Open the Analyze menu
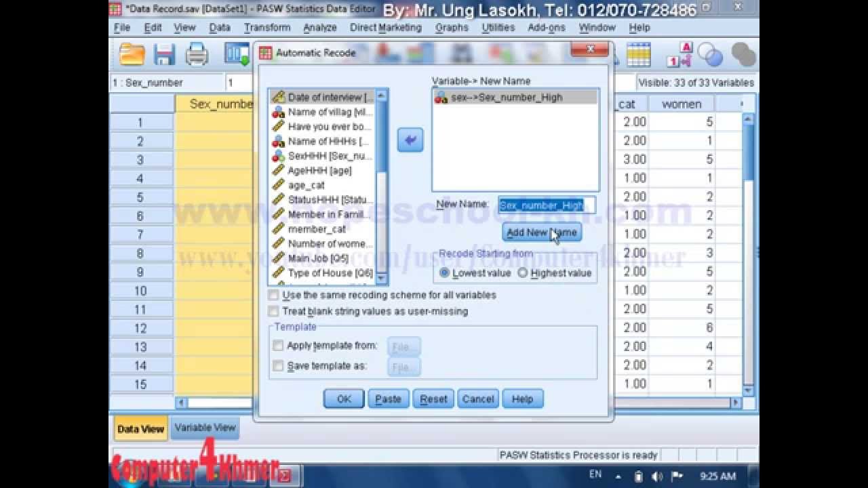This screenshot has height=488, width=868. 320,28
